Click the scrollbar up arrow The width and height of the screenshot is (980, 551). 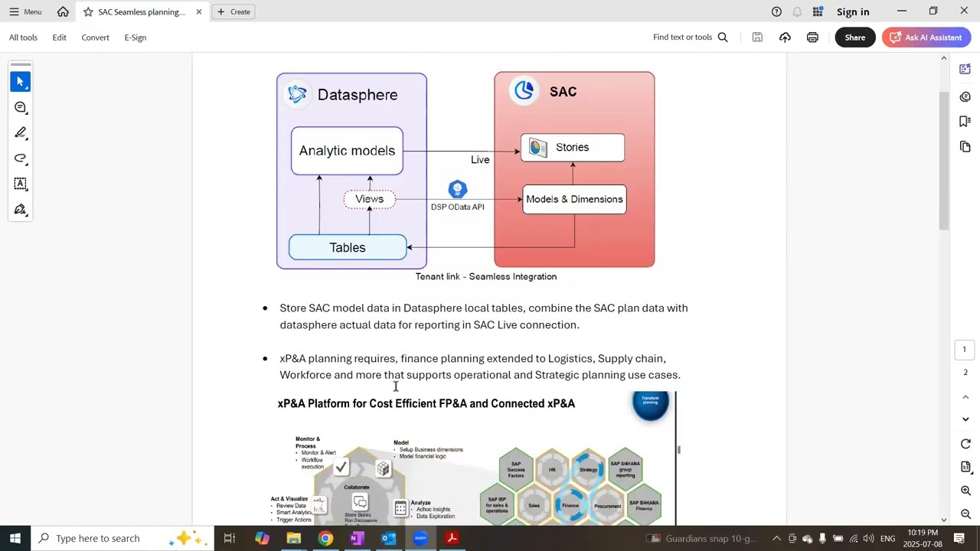tap(944, 58)
